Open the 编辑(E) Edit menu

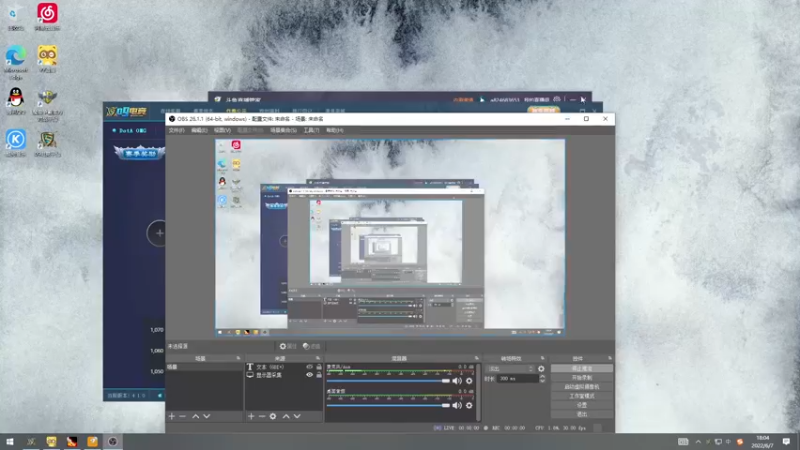point(199,130)
